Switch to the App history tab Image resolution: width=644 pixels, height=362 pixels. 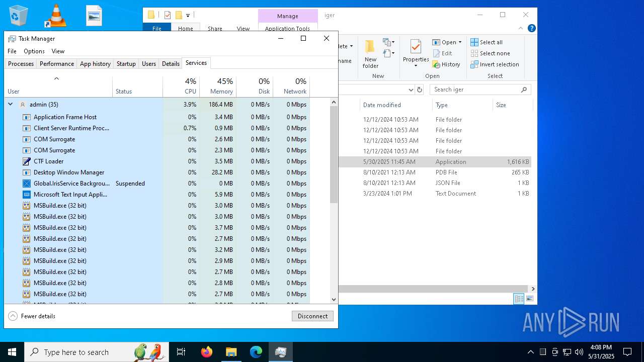pos(95,64)
